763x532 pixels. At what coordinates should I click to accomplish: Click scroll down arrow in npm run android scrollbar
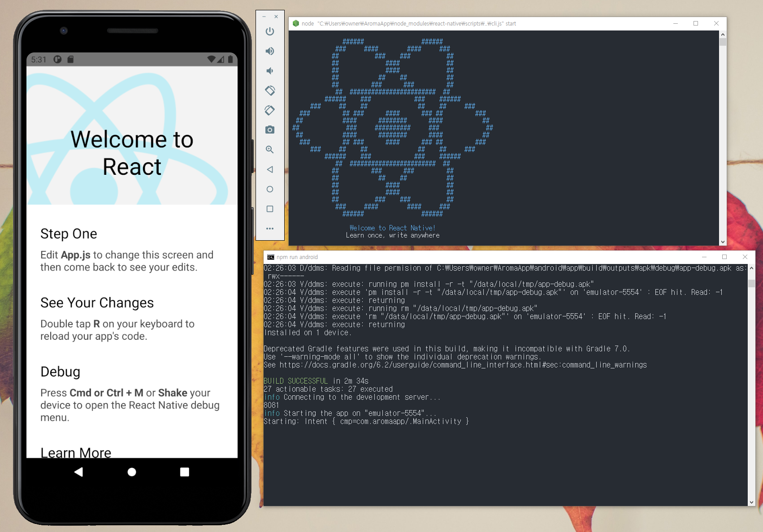pyautogui.click(x=752, y=502)
